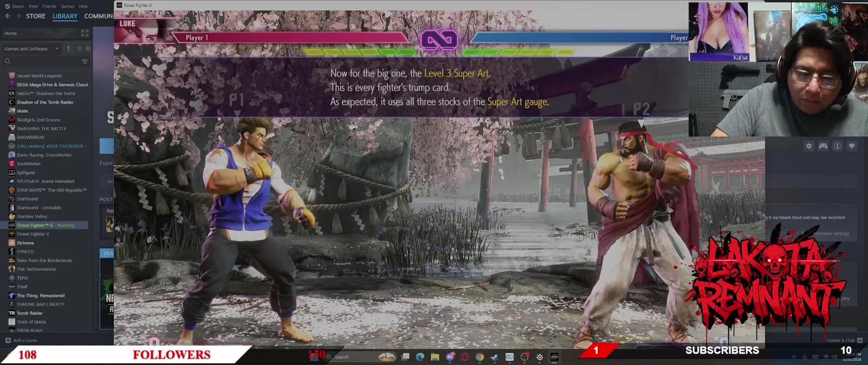Open the Games menu in Steam
This screenshot has width=868, height=365.
tap(68, 6)
